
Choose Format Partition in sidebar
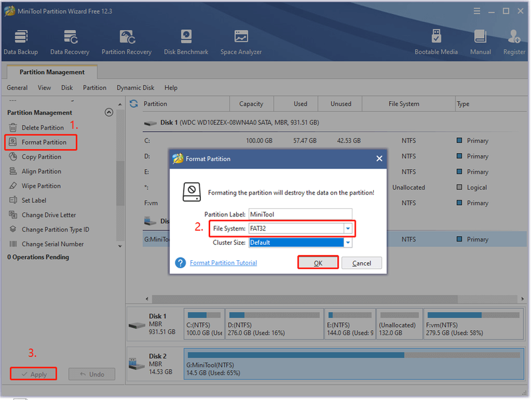[x=41, y=142]
